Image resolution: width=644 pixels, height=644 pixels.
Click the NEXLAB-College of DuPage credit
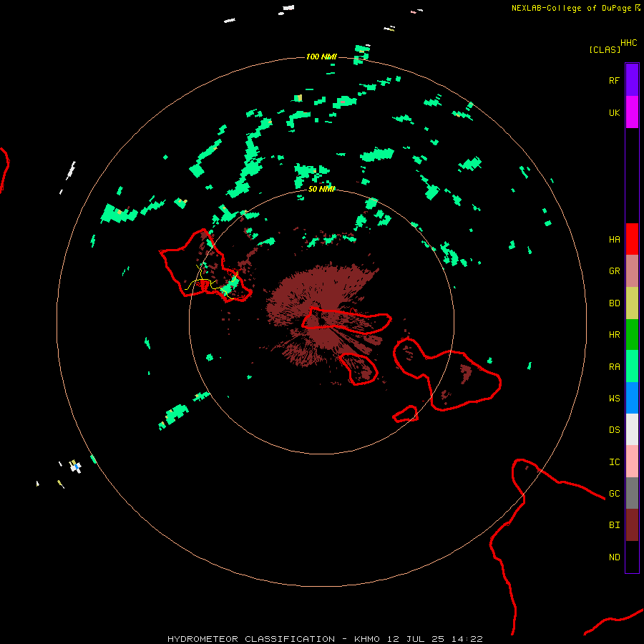pyautogui.click(x=571, y=8)
